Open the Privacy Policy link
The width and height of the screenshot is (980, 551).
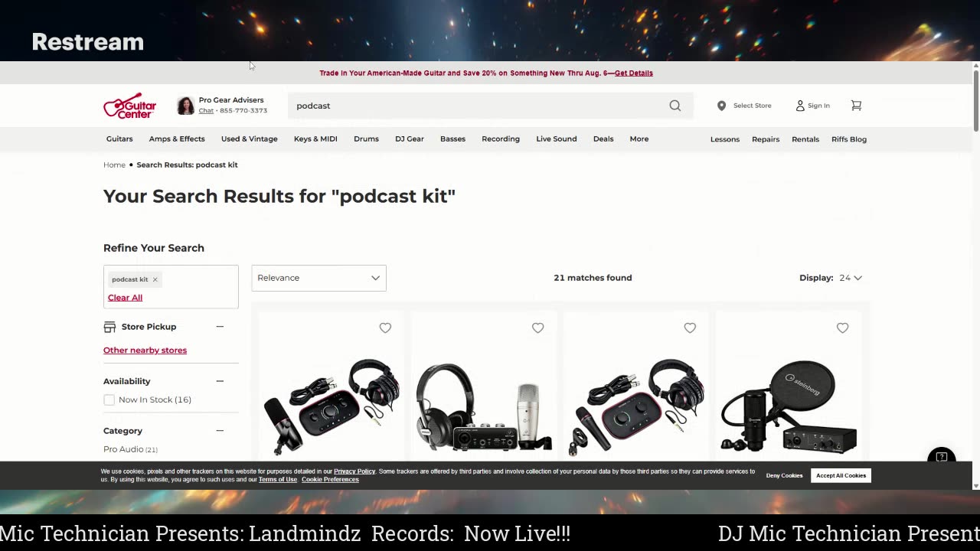click(x=354, y=471)
